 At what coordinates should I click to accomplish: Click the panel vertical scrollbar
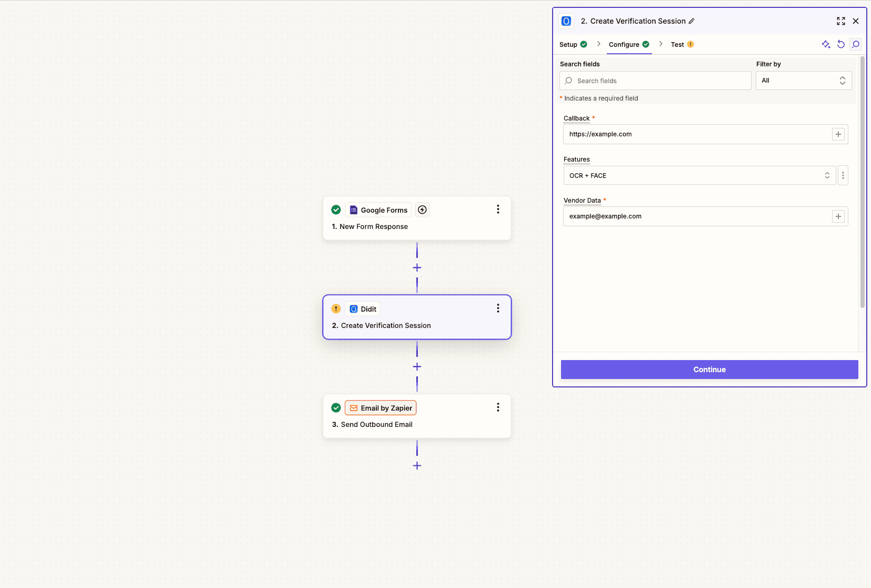[x=862, y=182]
